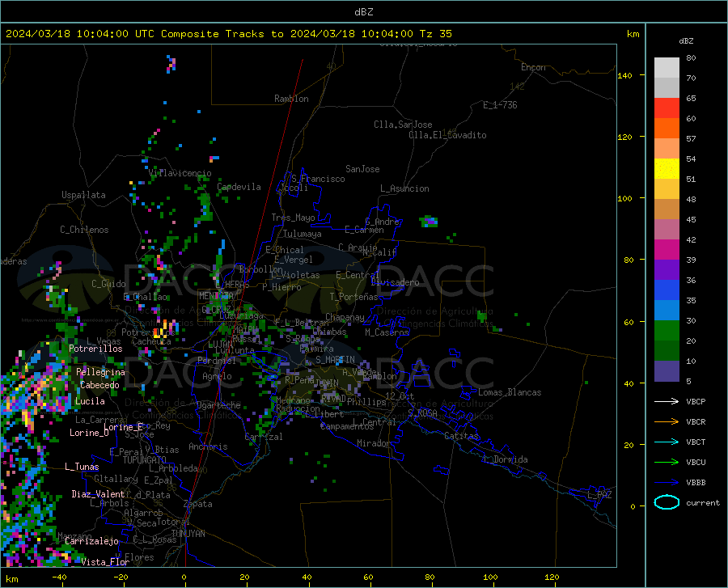The width and height of the screenshot is (728, 588).
Task: Click the 'M_Caseros' map label
Action: click(387, 332)
